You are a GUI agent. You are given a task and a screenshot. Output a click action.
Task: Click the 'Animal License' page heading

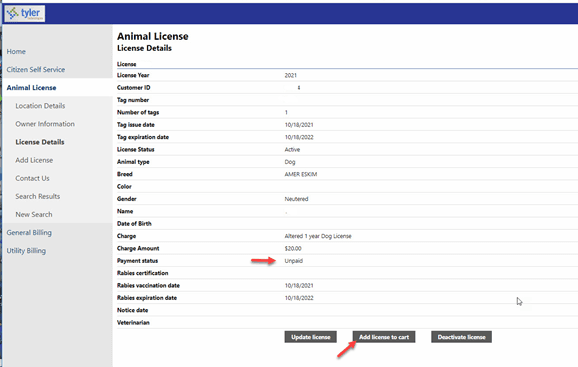[153, 36]
